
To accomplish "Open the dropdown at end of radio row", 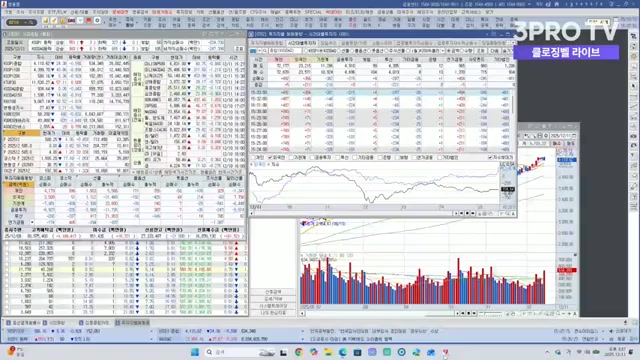I will click(x=442, y=51).
